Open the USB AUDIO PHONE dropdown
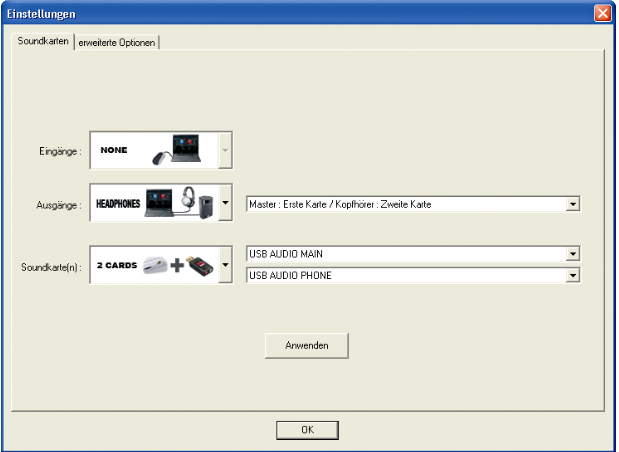 (573, 274)
